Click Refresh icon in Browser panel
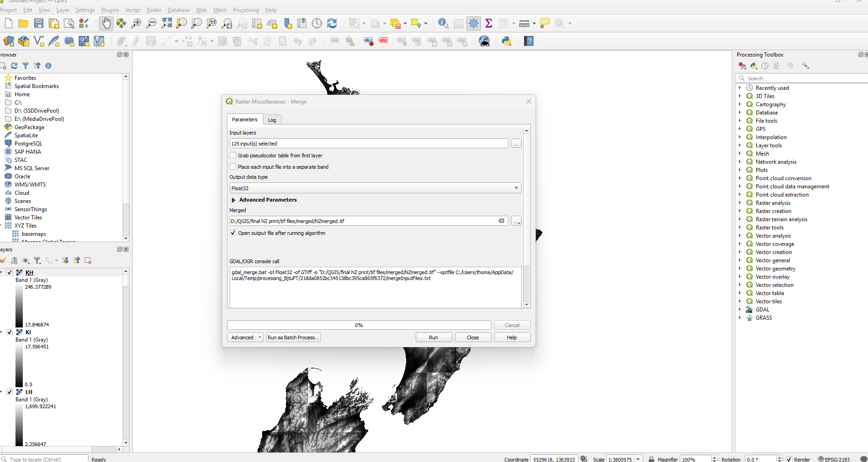Viewport: 868px width, 462px height. 14,66
